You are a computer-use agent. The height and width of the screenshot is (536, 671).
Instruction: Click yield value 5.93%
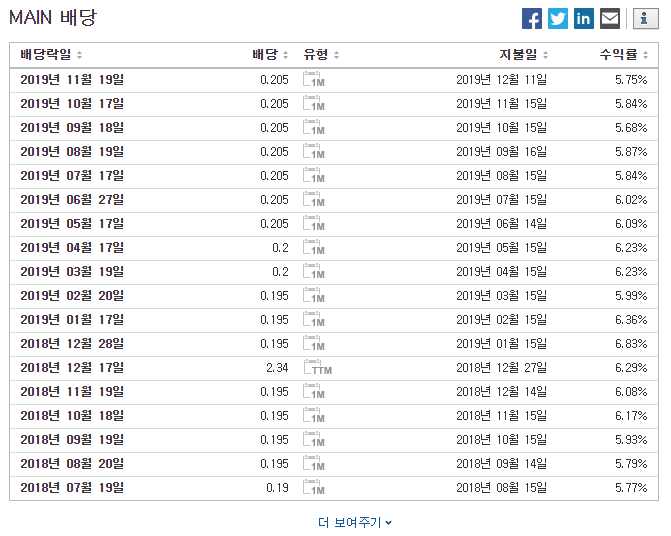coord(631,439)
